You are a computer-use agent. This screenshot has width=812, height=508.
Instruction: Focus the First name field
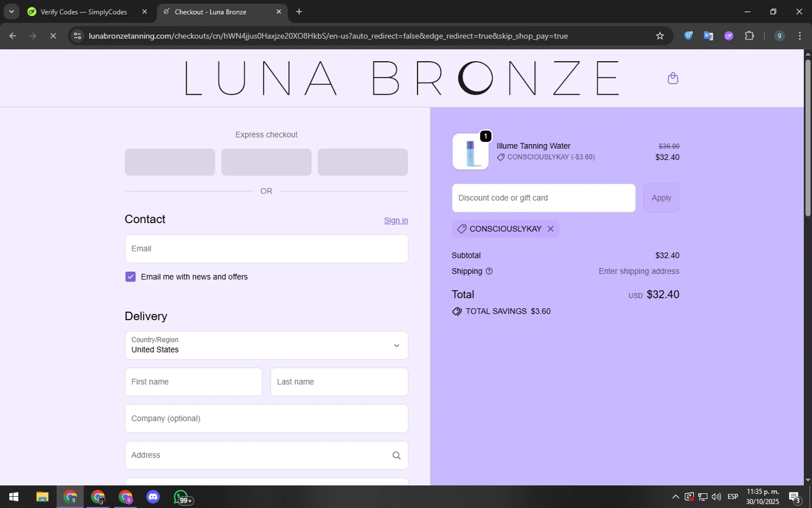193,382
